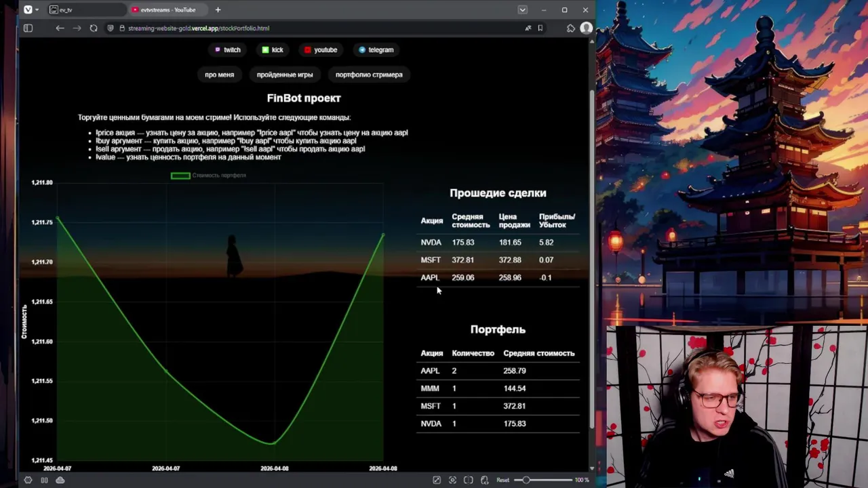Open the Vivaldi main menu icon
This screenshot has width=868, height=488.
(x=28, y=9)
